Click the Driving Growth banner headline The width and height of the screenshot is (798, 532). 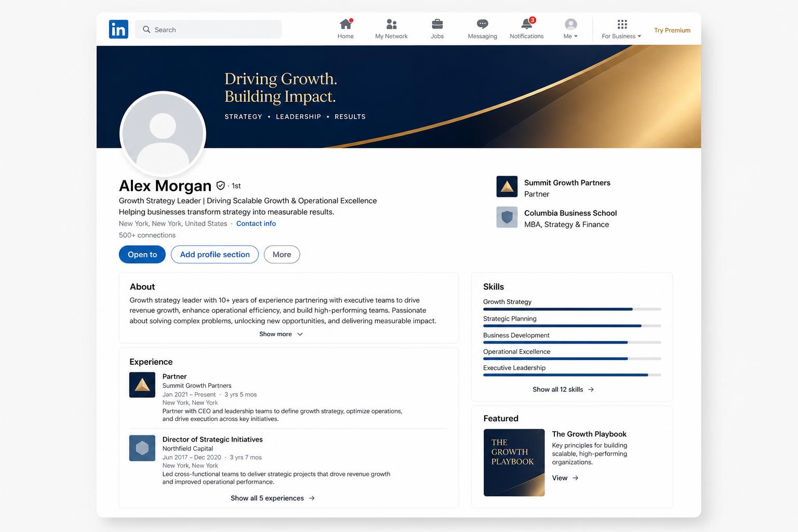281,87
